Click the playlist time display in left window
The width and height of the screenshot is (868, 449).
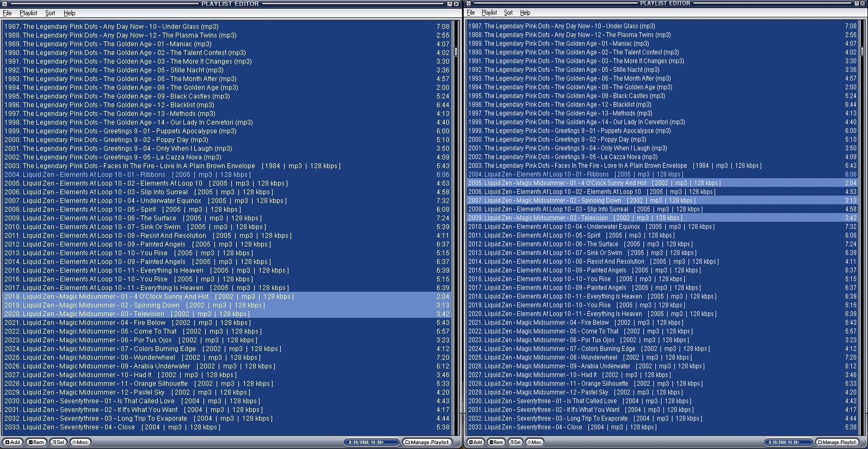click(x=371, y=442)
